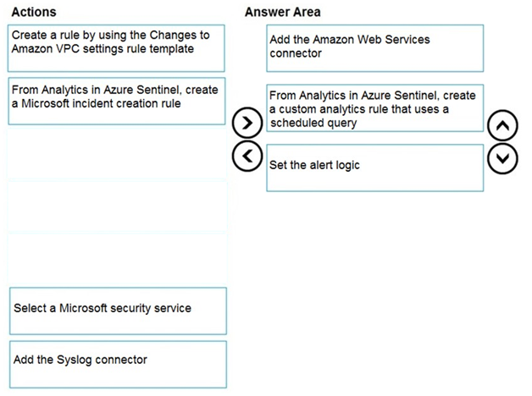532x396 pixels.
Task: Select the custom analytics rule scheduled query answer
Action: pyautogui.click(x=375, y=108)
